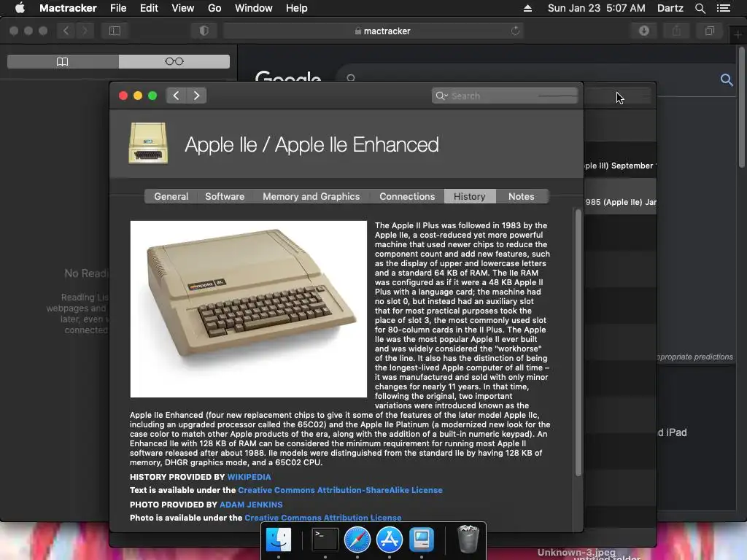Open Safari from the Dock
The height and width of the screenshot is (560, 747).
[357, 540]
